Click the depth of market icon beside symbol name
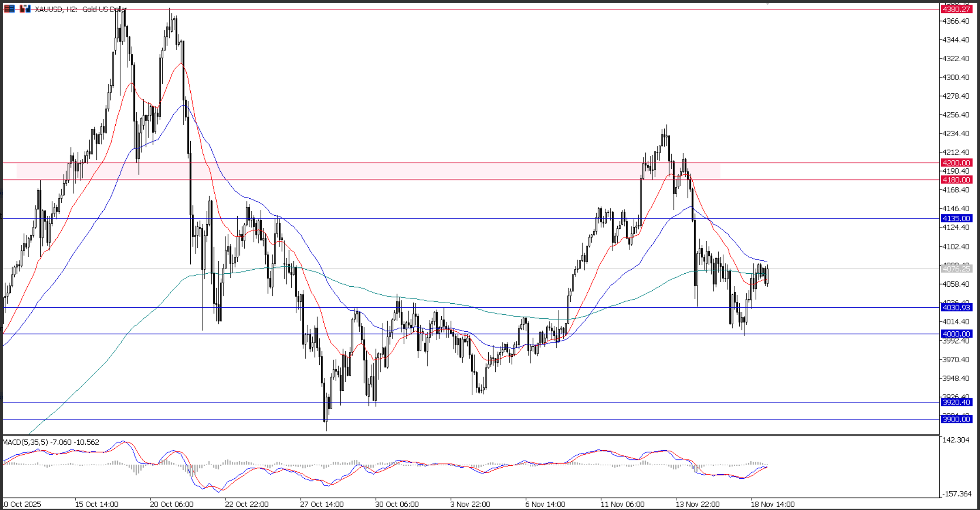 pos(9,9)
